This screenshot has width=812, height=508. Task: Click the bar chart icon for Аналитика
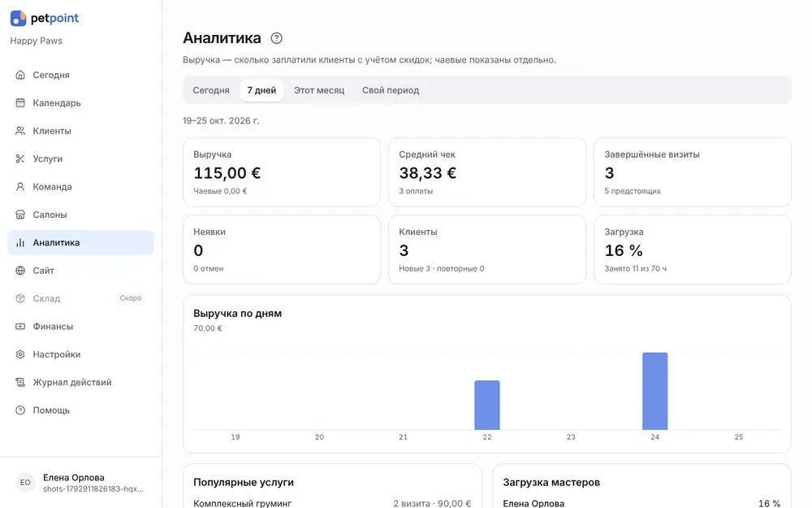(20, 242)
